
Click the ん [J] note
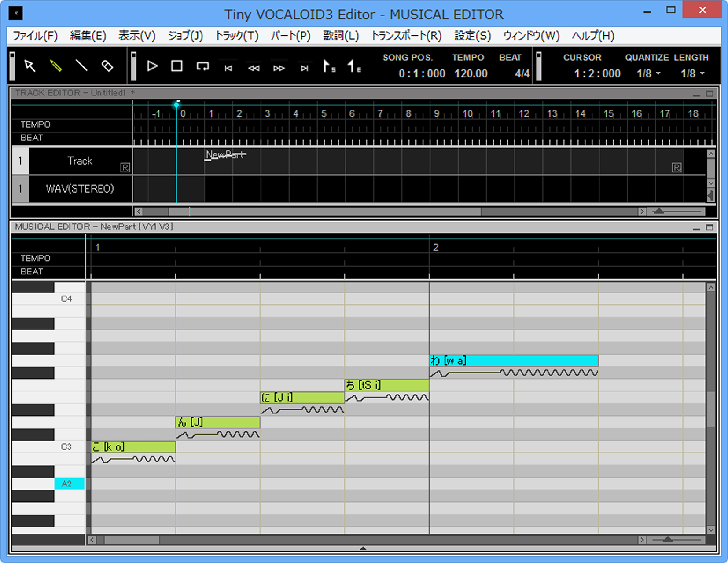point(217,422)
